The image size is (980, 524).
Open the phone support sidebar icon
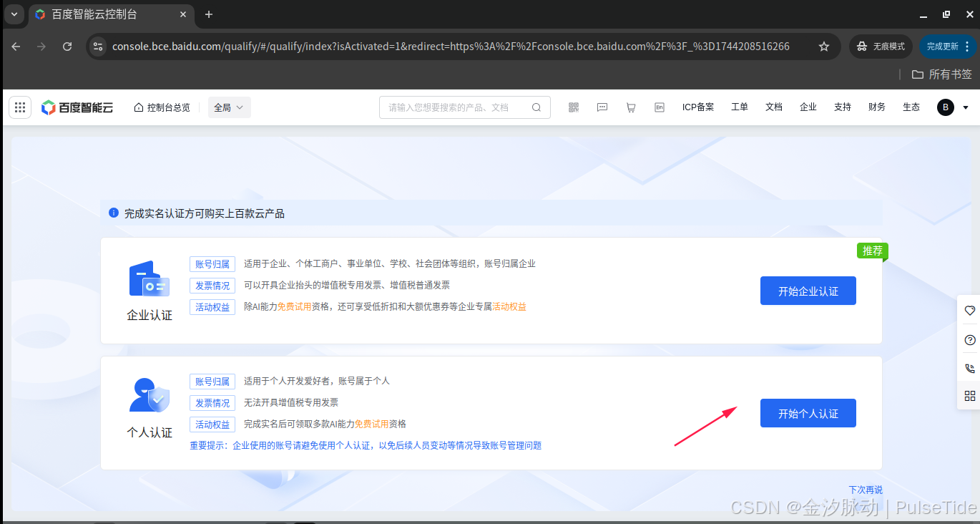point(970,368)
